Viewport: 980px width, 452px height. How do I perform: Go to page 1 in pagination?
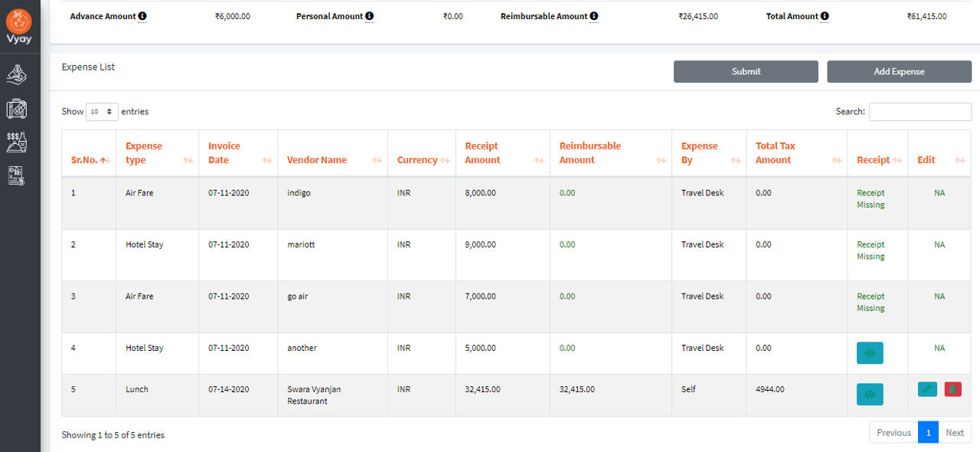(x=928, y=432)
